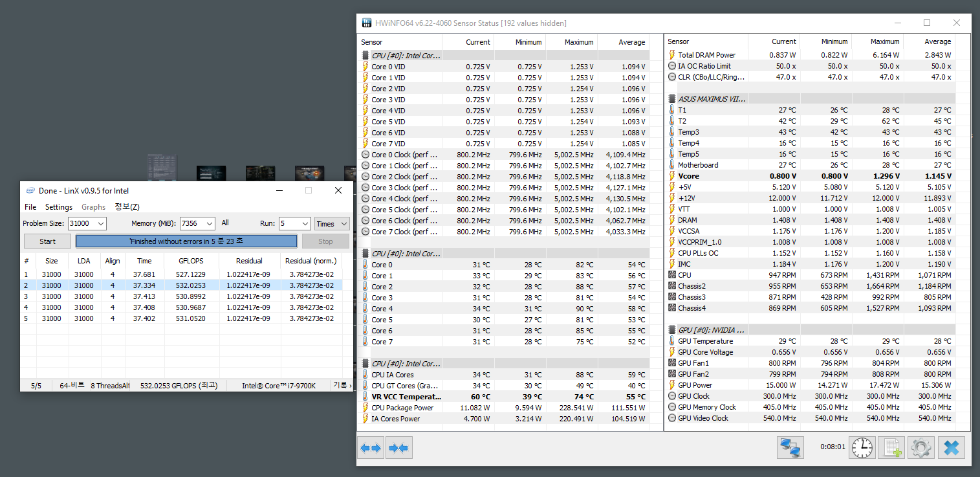This screenshot has height=477, width=980.
Task: Click the lightning icon beside Total DRAM Power
Action: coord(671,55)
